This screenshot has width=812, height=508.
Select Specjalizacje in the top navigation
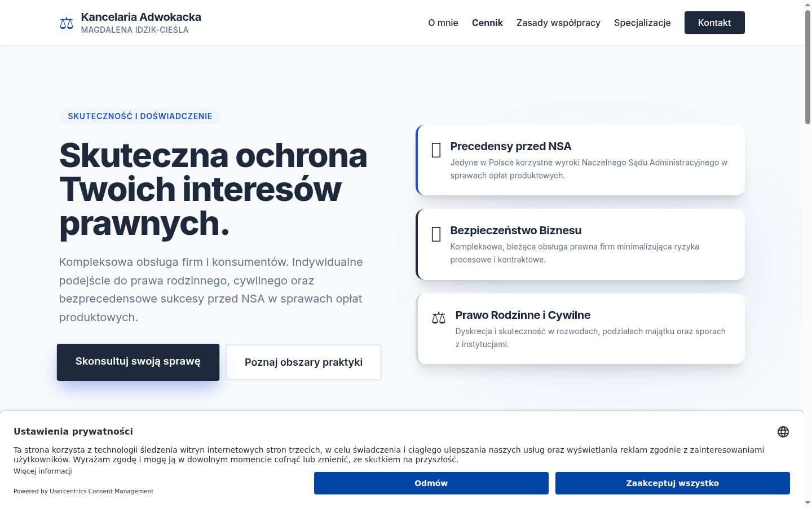642,23
